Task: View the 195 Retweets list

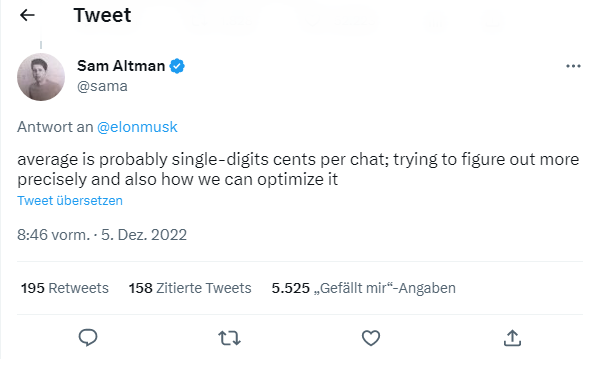Action: [x=64, y=288]
